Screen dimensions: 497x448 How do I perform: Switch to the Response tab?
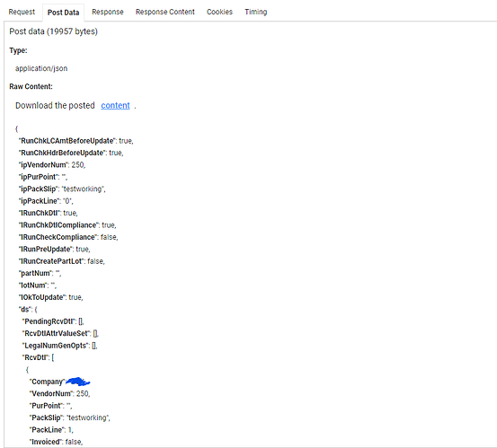coord(108,12)
